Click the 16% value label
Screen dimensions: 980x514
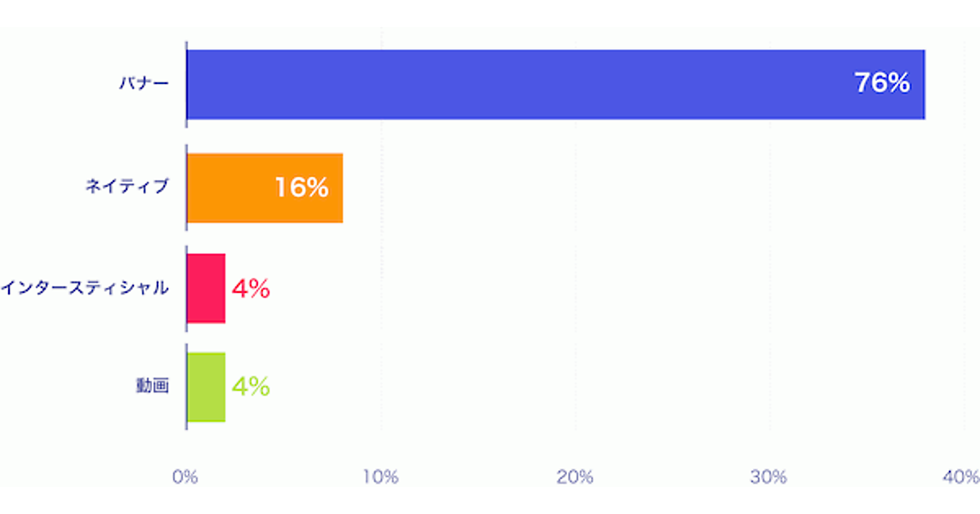coord(301,188)
